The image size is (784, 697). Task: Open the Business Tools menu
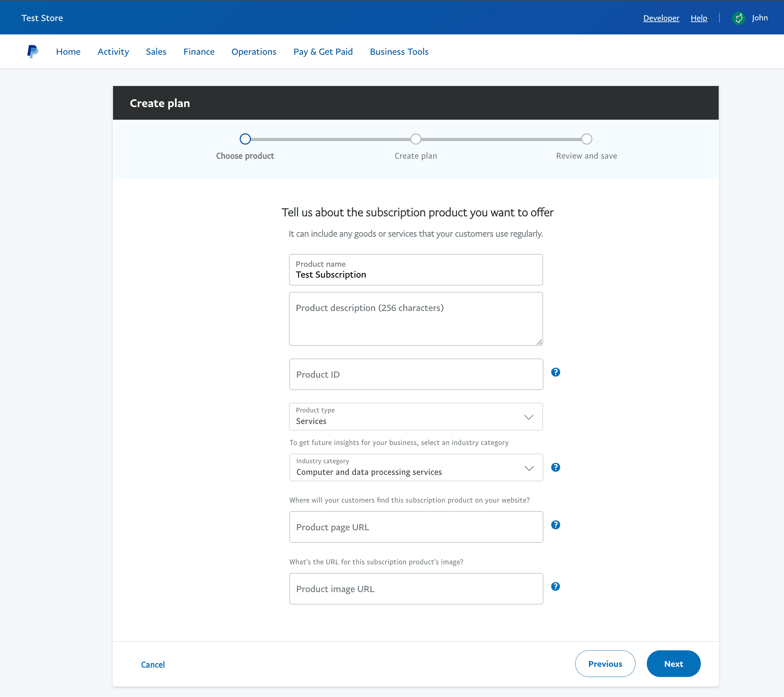coord(399,52)
